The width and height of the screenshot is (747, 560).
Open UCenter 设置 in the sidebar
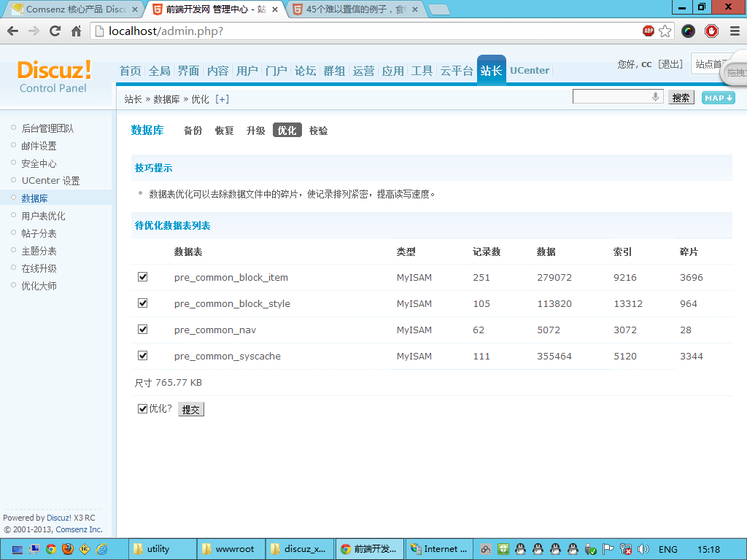pyautogui.click(x=50, y=181)
